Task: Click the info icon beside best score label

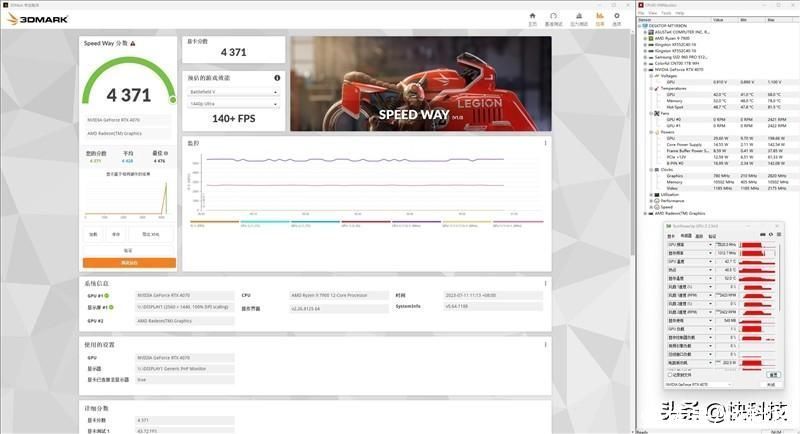Action: [x=166, y=153]
